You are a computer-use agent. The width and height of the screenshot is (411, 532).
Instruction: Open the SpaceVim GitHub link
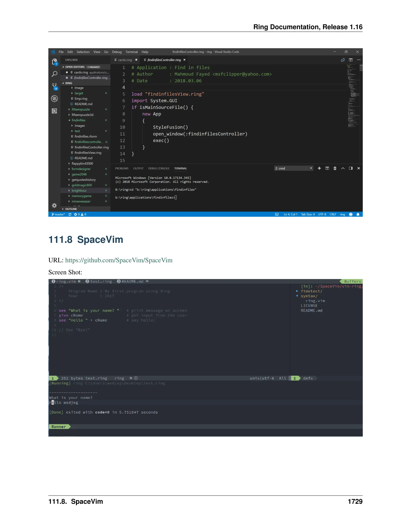click(119, 260)
